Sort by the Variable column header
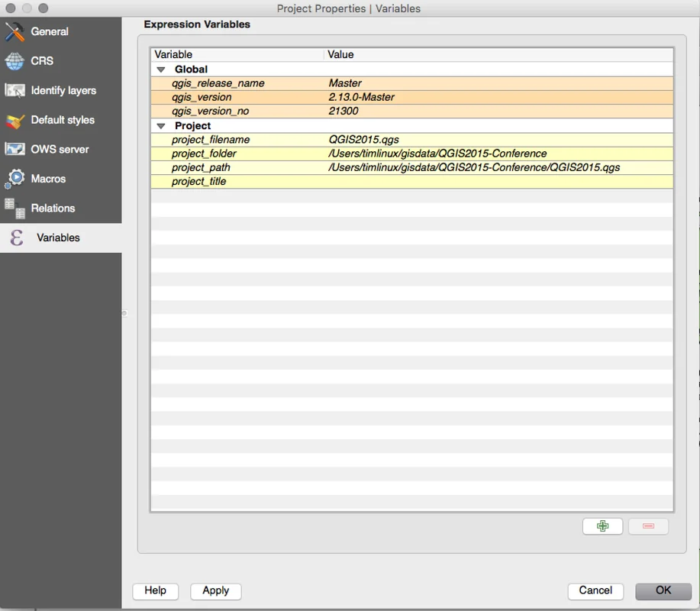The height and width of the screenshot is (611, 700). 237,54
